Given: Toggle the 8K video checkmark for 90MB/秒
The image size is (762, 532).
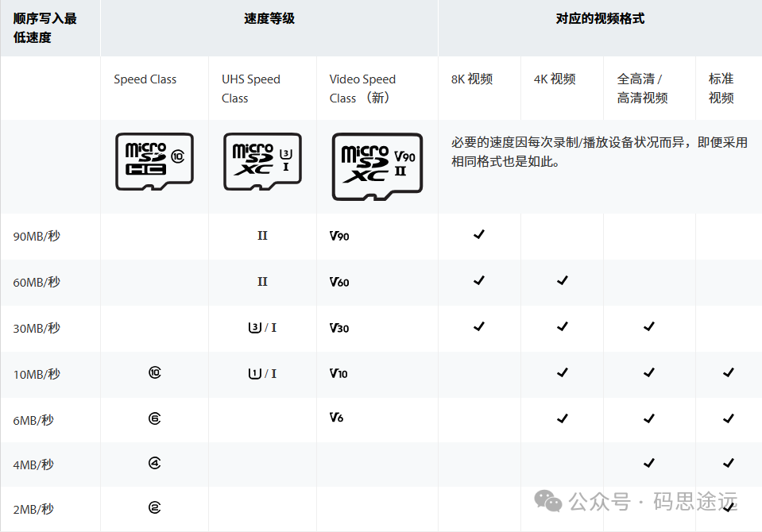Looking at the screenshot, I should (x=478, y=235).
